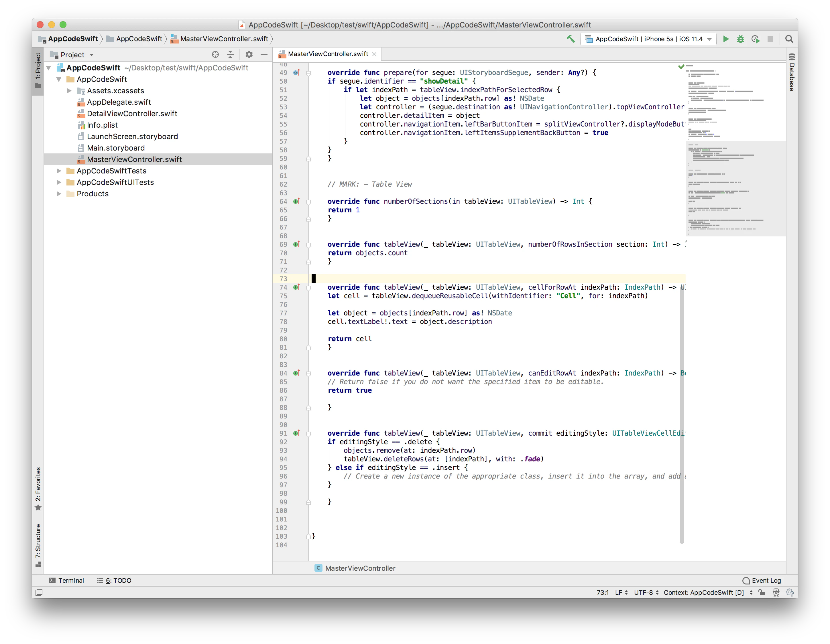Expand the Products folder
This screenshot has height=644, width=830.
(x=59, y=194)
